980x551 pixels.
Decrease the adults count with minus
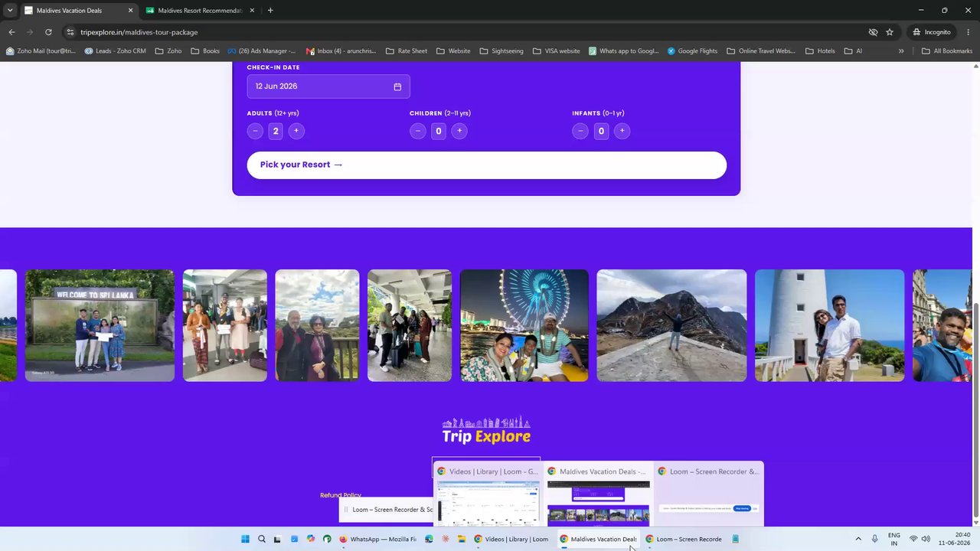tap(255, 131)
